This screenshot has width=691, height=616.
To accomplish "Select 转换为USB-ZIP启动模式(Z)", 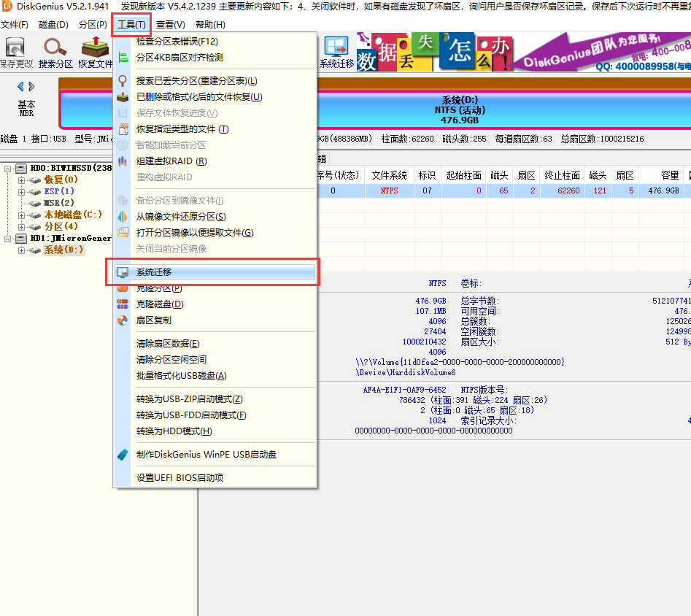I will [215, 399].
